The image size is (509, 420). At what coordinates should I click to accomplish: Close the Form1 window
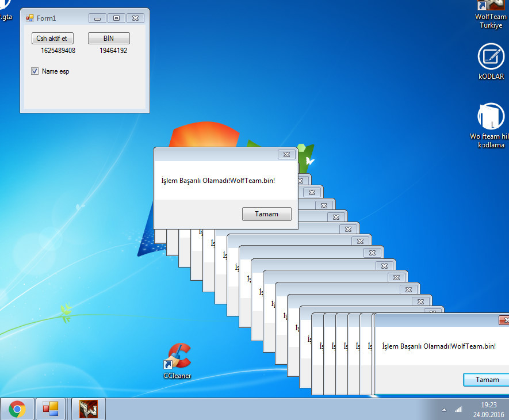(x=135, y=18)
